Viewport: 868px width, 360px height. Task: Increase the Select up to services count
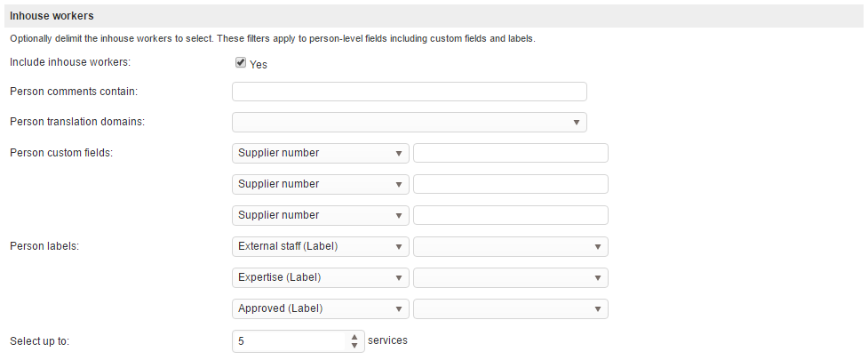pyautogui.click(x=354, y=336)
